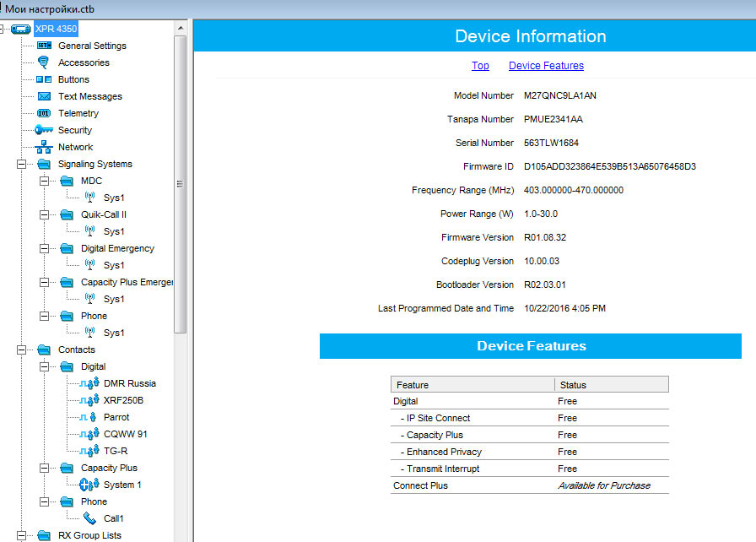Screen dimensions: 756x542
Task: Click the Security key icon
Action: (x=44, y=130)
